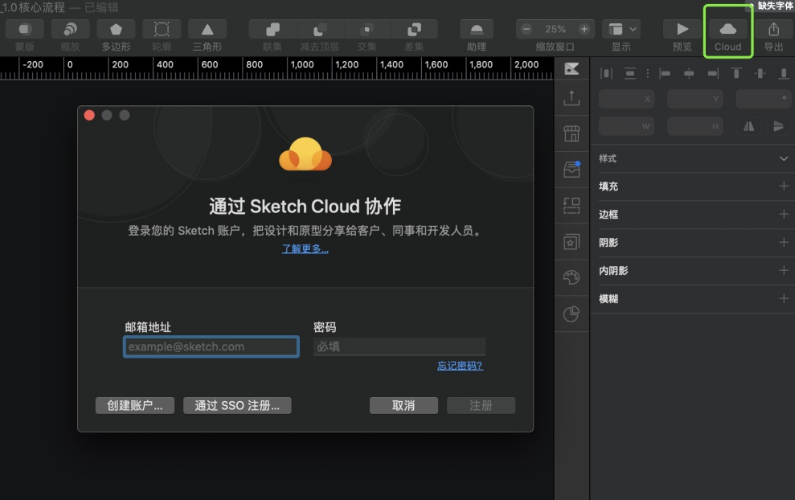Start 预览 preview playback

(682, 29)
